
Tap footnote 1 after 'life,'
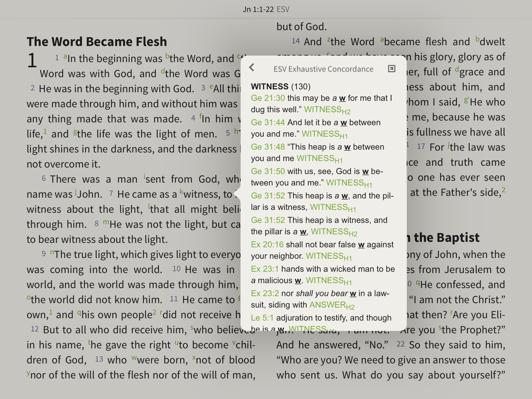click(x=45, y=131)
